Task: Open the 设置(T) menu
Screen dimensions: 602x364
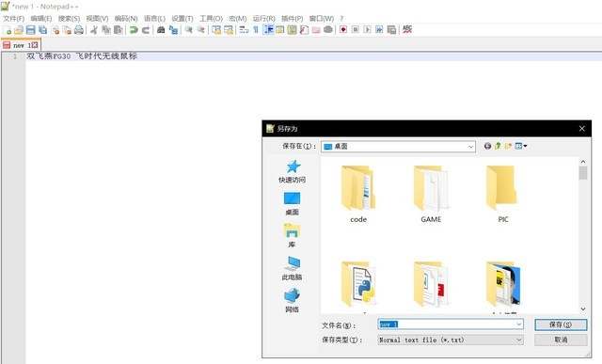Action: coord(182,19)
